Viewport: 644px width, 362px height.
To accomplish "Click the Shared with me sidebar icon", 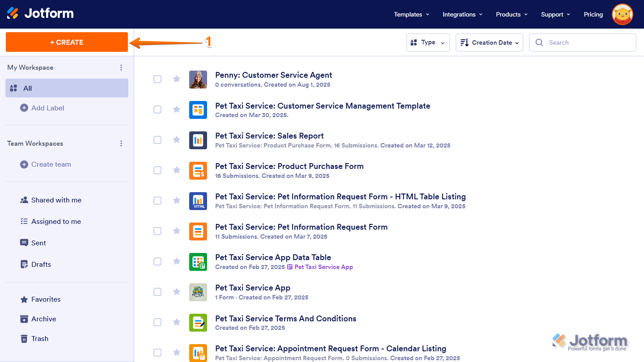I will point(24,200).
